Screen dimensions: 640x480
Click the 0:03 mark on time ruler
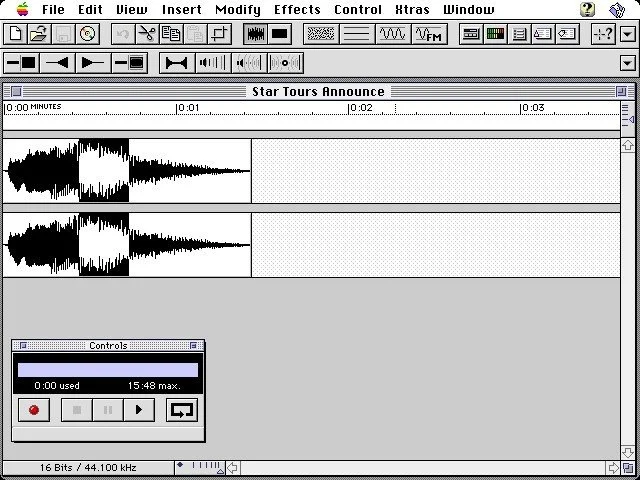(x=533, y=108)
